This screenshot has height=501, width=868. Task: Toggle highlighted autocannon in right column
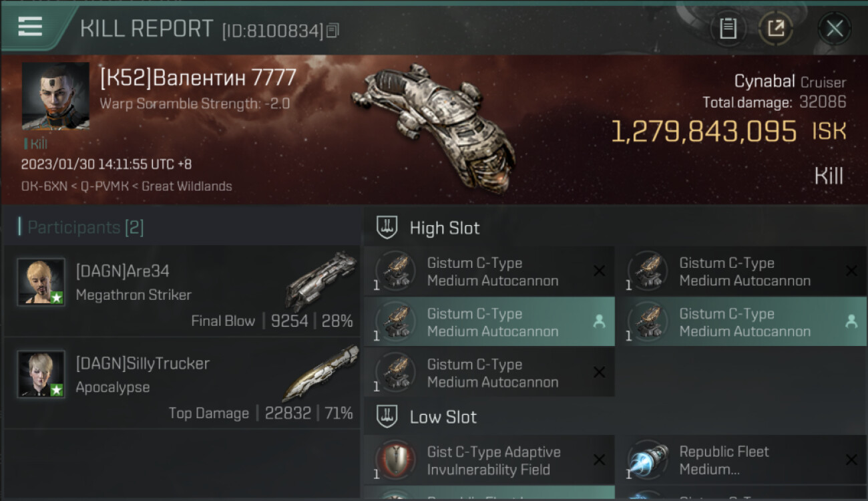(742, 322)
